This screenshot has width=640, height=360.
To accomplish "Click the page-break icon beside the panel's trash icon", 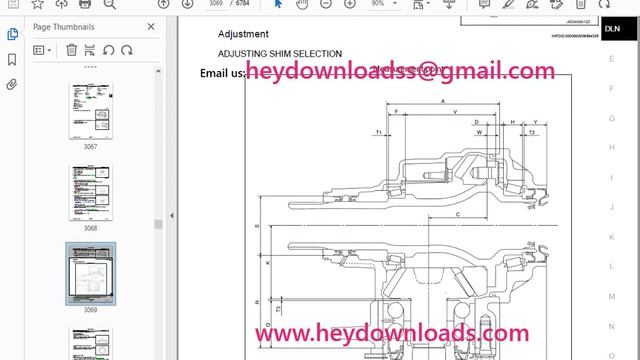I will 89,50.
